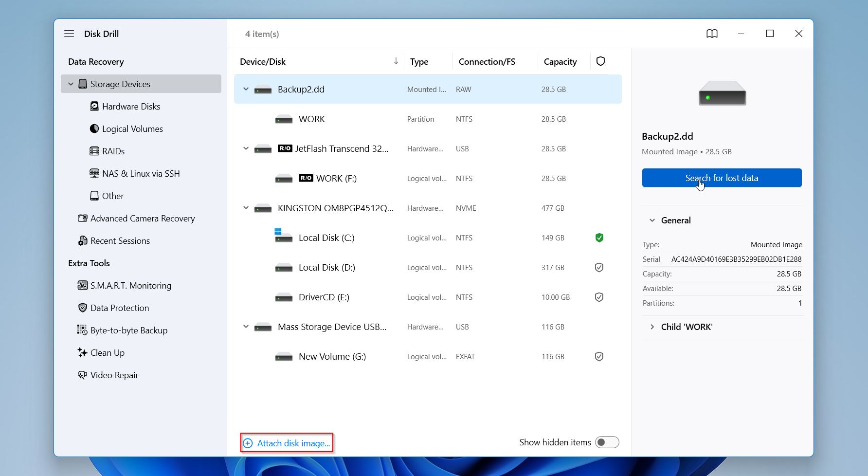Open the help book icon in title bar

(712, 34)
